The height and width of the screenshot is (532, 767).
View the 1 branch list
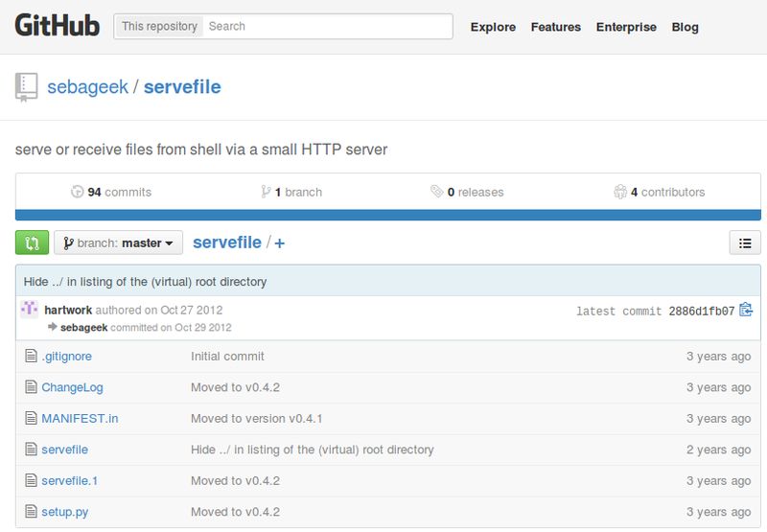tap(291, 192)
